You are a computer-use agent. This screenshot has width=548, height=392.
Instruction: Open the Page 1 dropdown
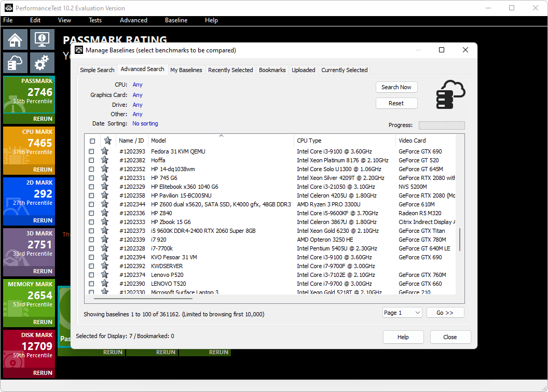[x=402, y=313]
